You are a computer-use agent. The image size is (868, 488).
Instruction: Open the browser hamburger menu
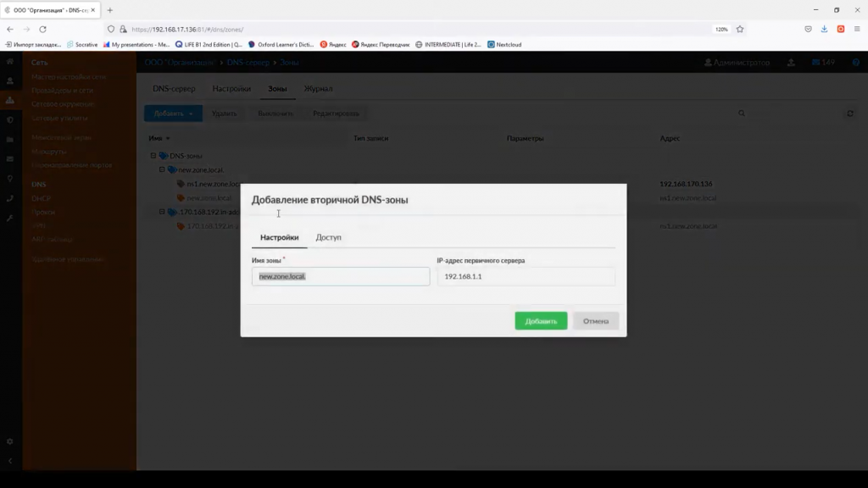point(857,30)
